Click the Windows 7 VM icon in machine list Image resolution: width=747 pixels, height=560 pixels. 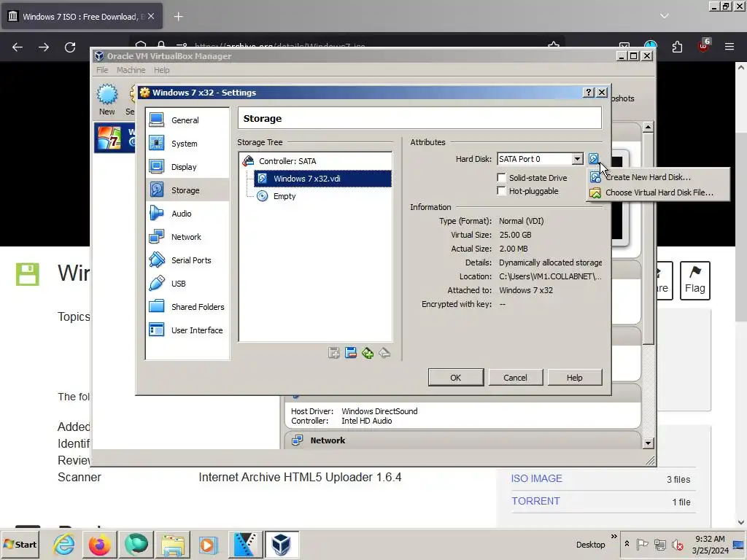click(x=109, y=138)
